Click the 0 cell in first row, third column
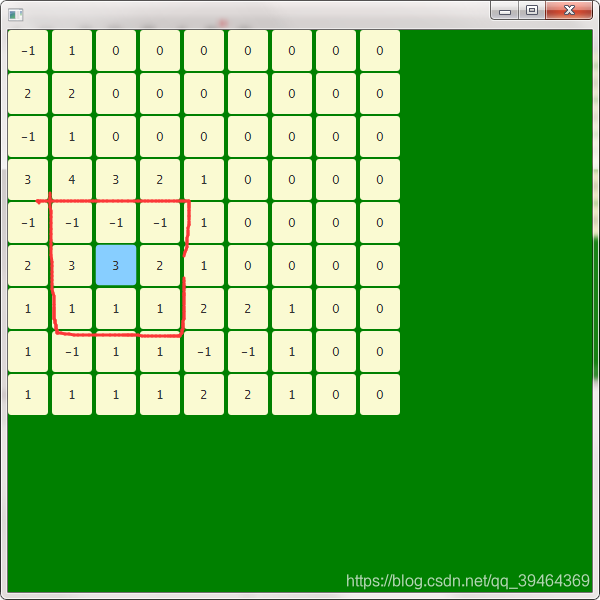The image size is (600, 600). tap(116, 51)
